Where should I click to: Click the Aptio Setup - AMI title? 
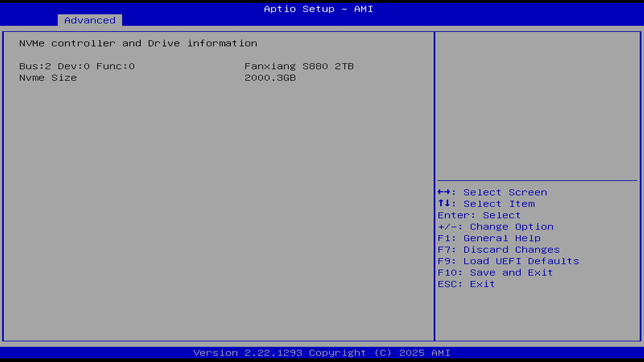318,9
